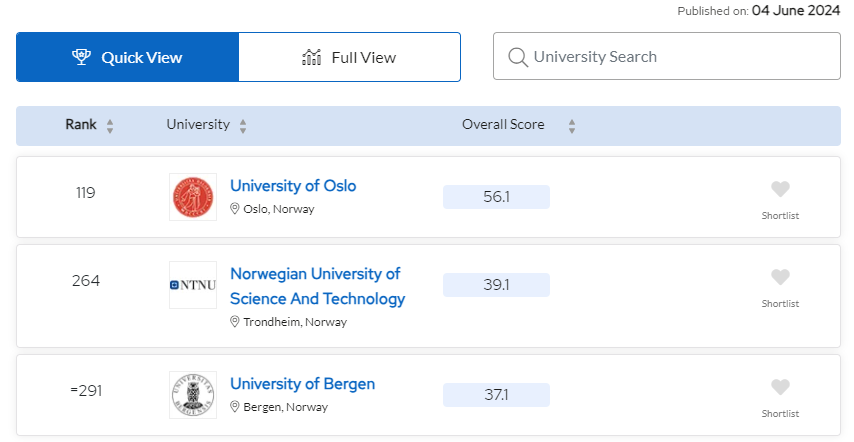This screenshot has width=854, height=442.
Task: Click the magnifier icon in University Search
Action: (x=517, y=57)
